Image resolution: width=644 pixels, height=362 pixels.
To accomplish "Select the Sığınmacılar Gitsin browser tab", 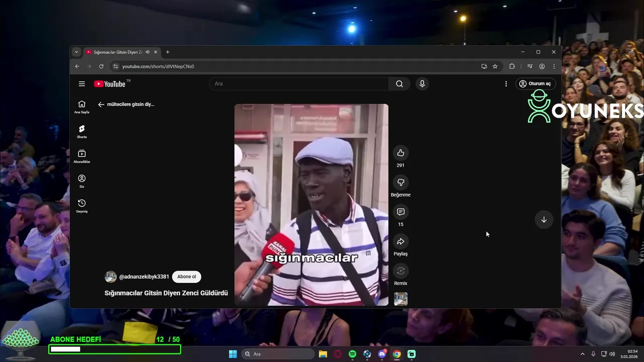I will point(118,52).
